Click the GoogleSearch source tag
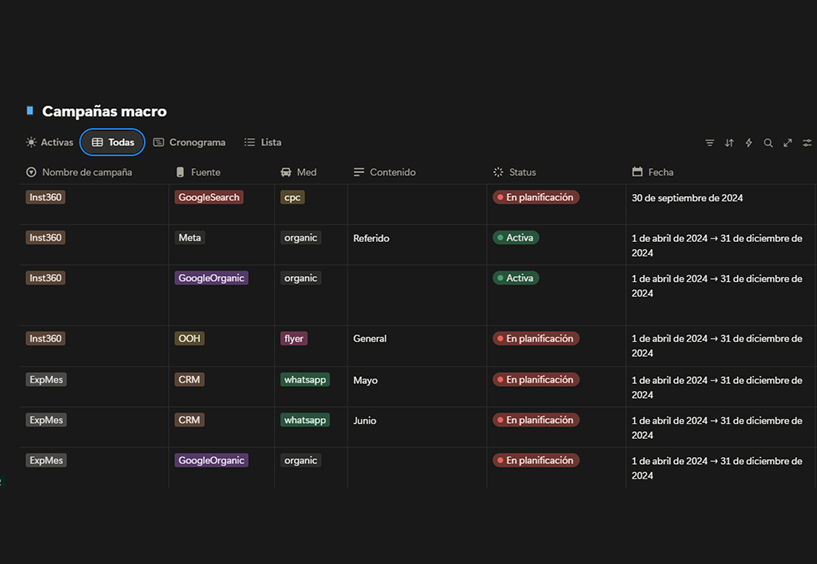Image resolution: width=817 pixels, height=564 pixels. [x=209, y=198]
